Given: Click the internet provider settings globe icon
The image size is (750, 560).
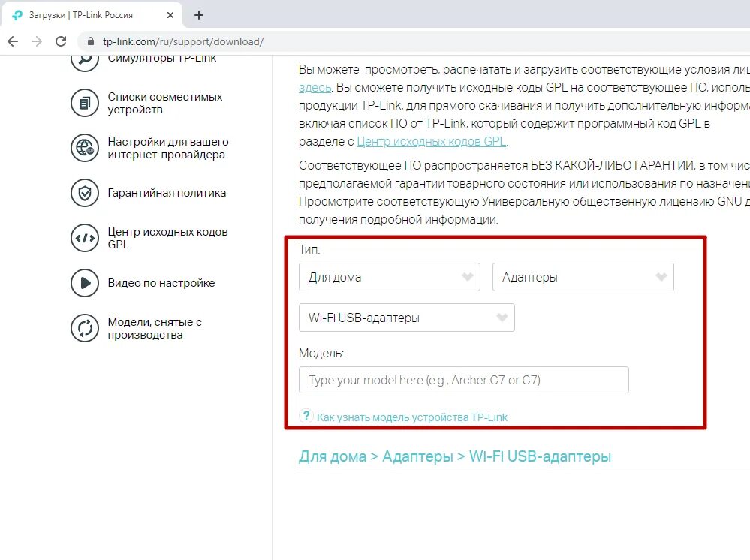Looking at the screenshot, I should tap(85, 148).
